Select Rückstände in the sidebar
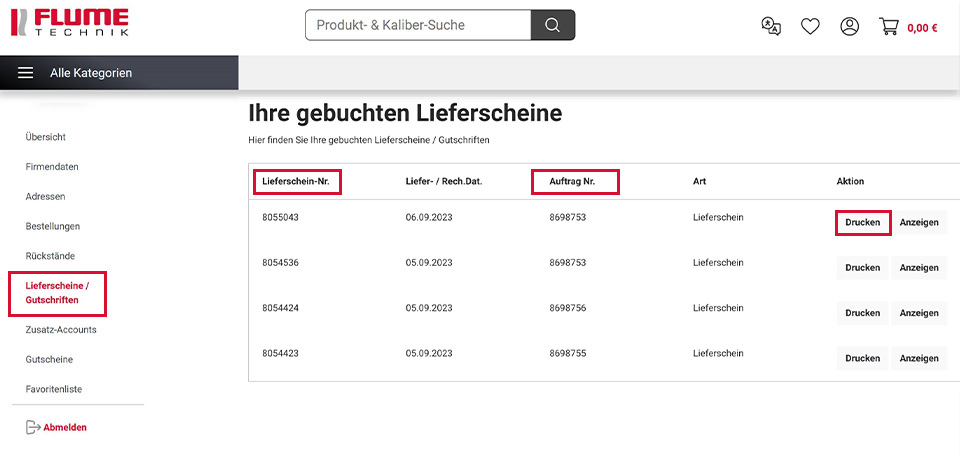This screenshot has width=960, height=460. point(50,256)
